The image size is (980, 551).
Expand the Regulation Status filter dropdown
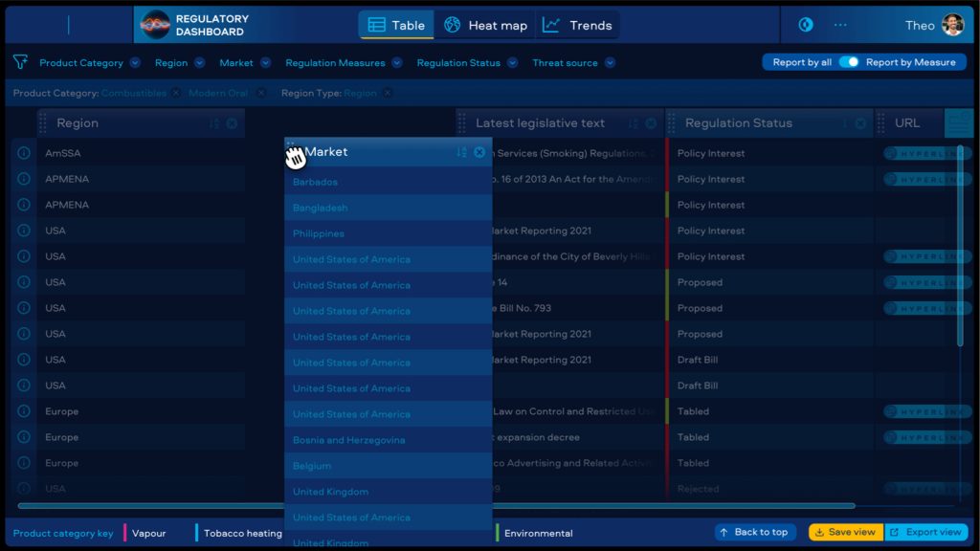[x=513, y=62]
